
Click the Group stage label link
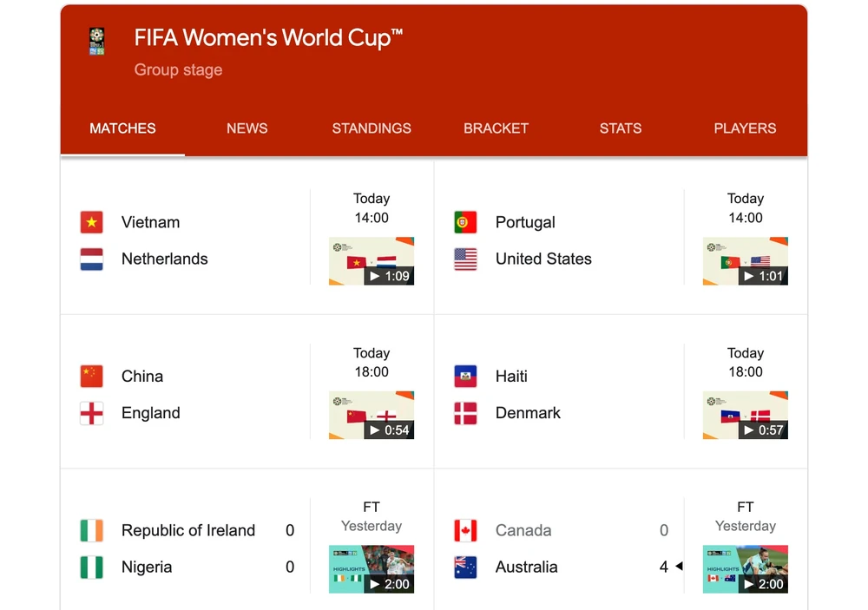pyautogui.click(x=178, y=70)
